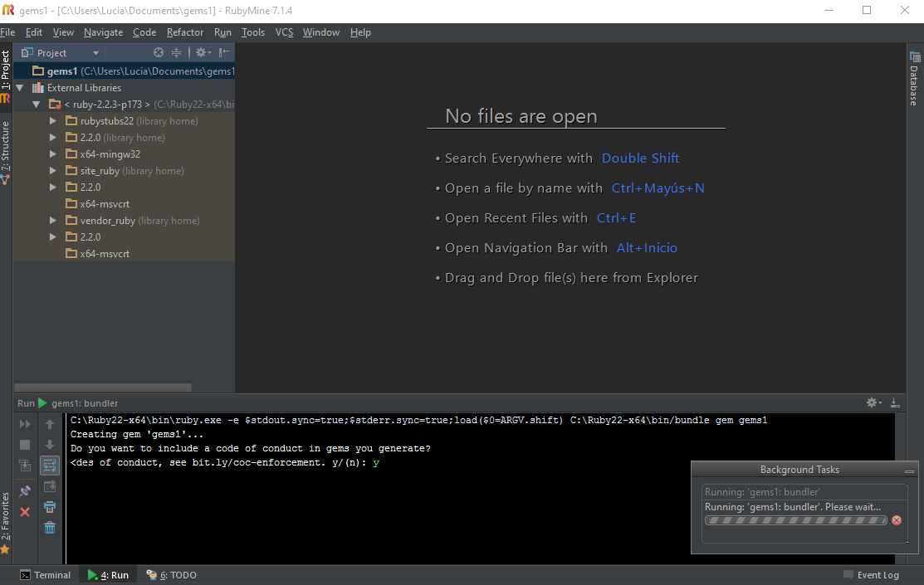Select the External Libraries label

click(85, 88)
